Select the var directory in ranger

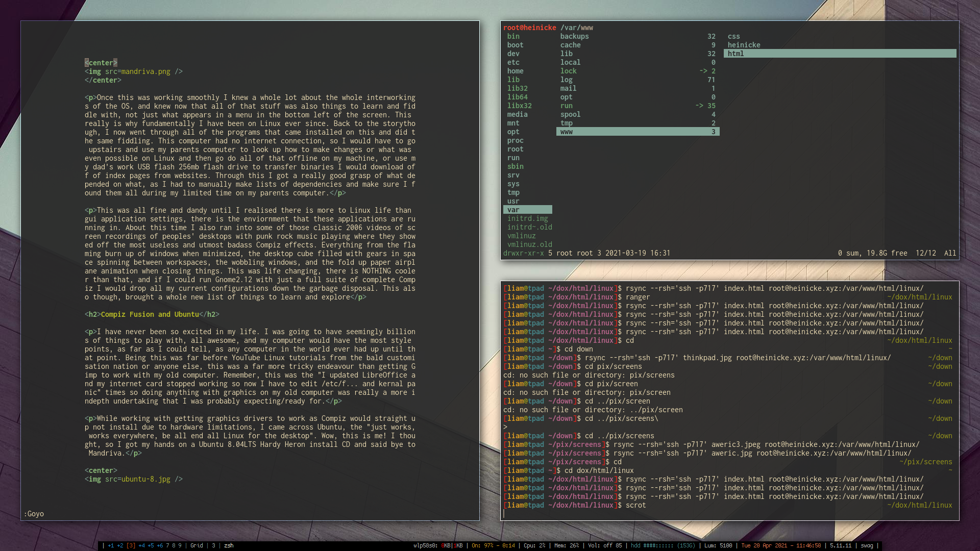coord(513,210)
